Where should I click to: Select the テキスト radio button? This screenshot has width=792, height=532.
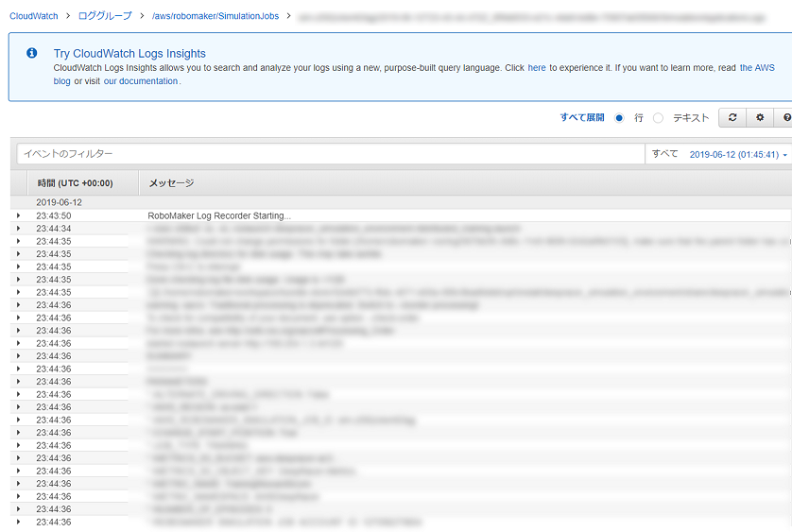click(x=658, y=118)
